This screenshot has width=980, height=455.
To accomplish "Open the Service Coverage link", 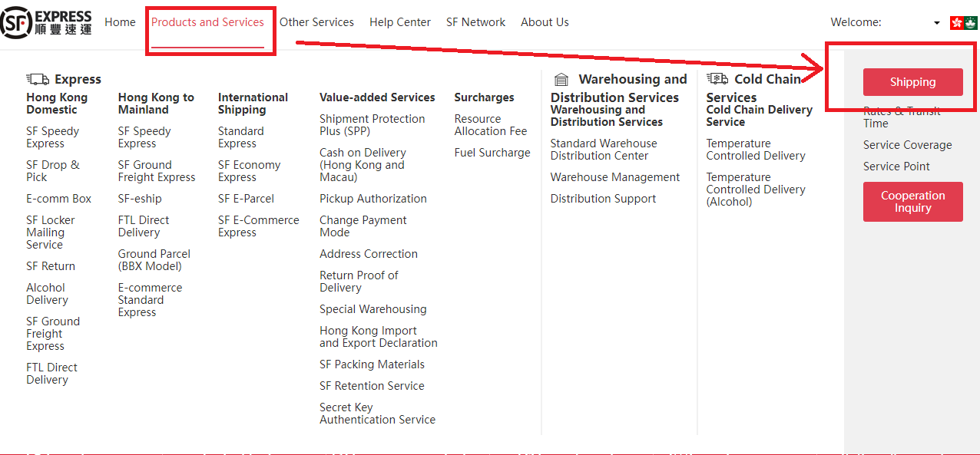I will coord(907,145).
